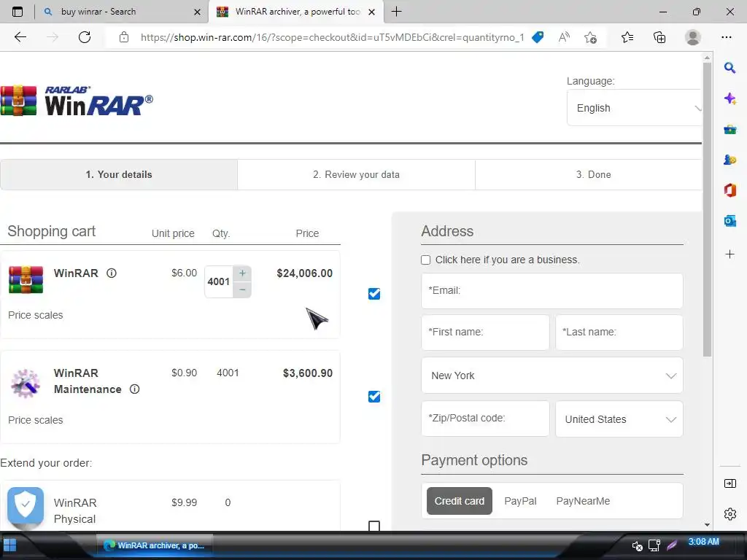Open the New York state dropdown
The height and width of the screenshot is (560, 747).
click(x=551, y=376)
